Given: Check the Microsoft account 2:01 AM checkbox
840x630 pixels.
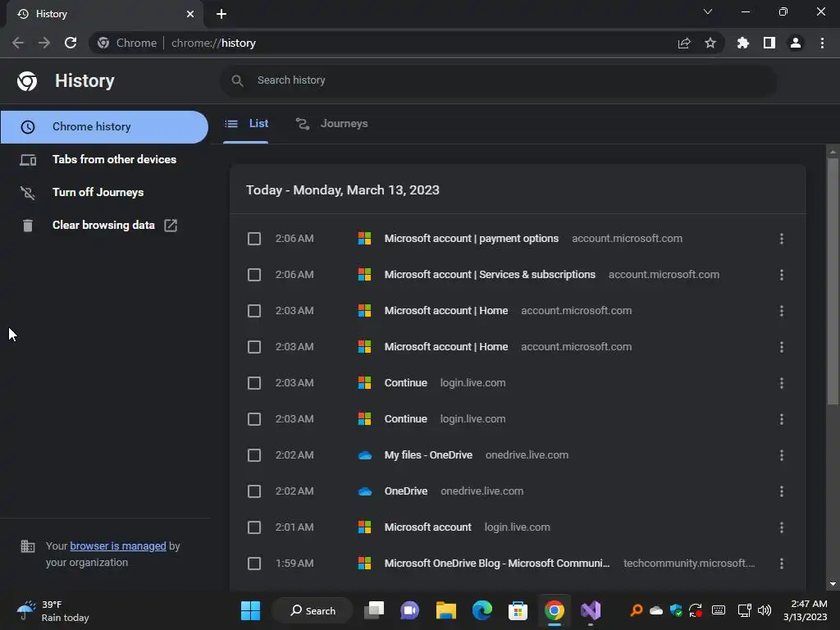Looking at the screenshot, I should tap(254, 527).
